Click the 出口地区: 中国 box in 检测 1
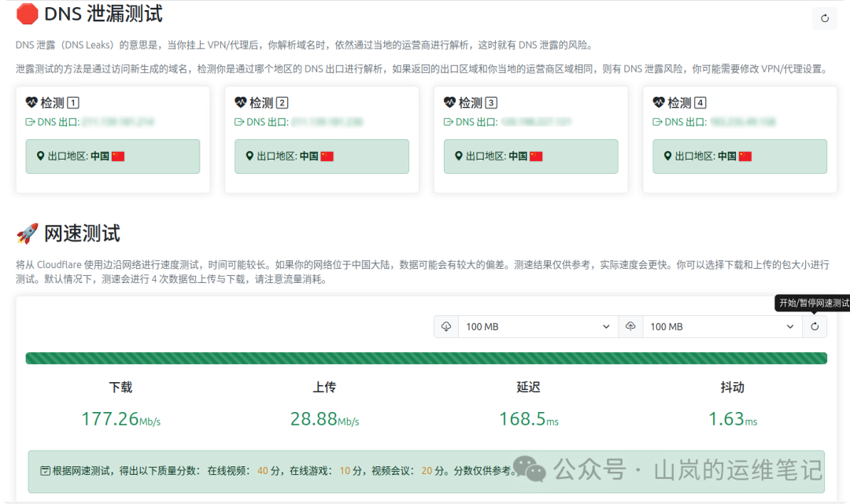850x504 pixels. pos(113,156)
